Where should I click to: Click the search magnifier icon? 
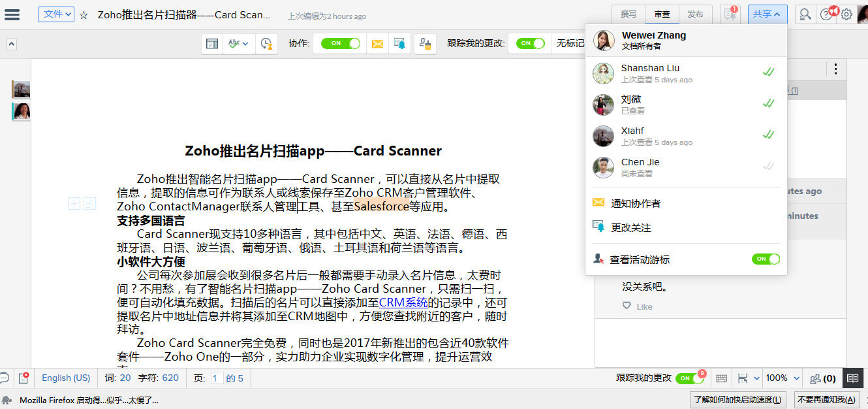click(805, 14)
